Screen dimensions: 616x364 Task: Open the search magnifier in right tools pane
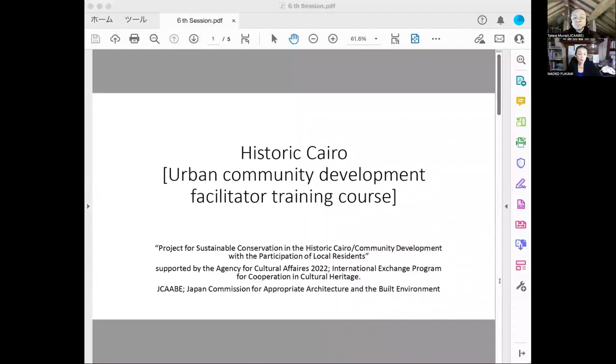pyautogui.click(x=521, y=60)
